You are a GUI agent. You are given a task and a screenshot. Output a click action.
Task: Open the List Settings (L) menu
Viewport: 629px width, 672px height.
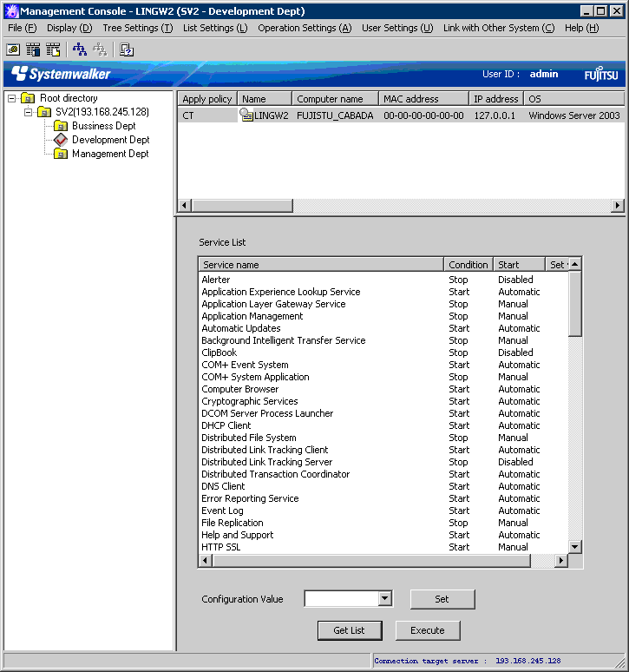tap(215, 28)
